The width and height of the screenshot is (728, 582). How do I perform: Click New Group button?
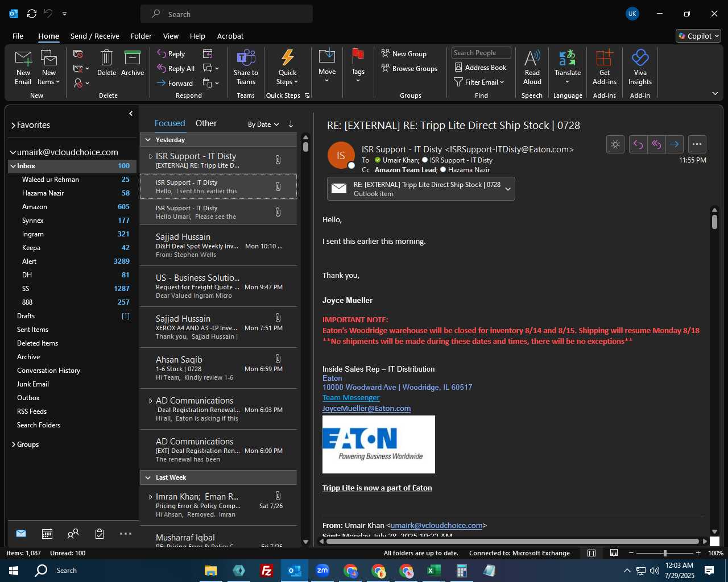(x=404, y=53)
